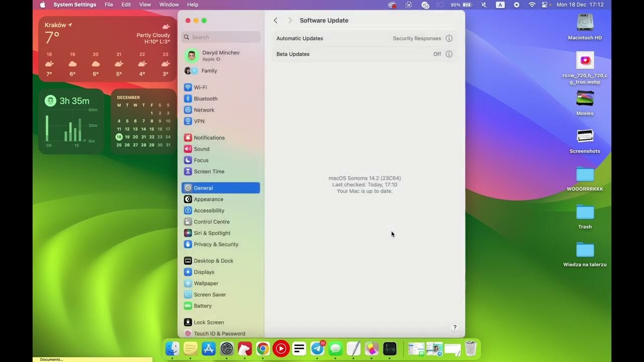Open Battery settings in the sidebar
The height and width of the screenshot is (362, 644).
[x=202, y=306]
